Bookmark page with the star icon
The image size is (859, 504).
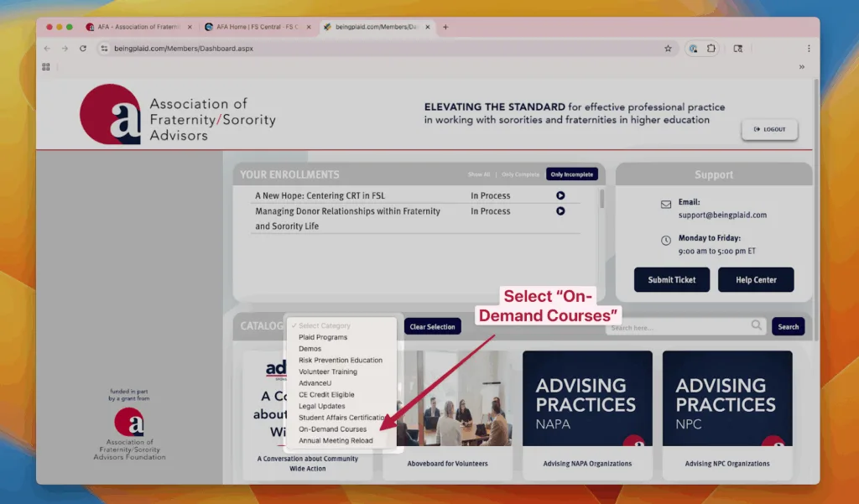[x=668, y=48]
